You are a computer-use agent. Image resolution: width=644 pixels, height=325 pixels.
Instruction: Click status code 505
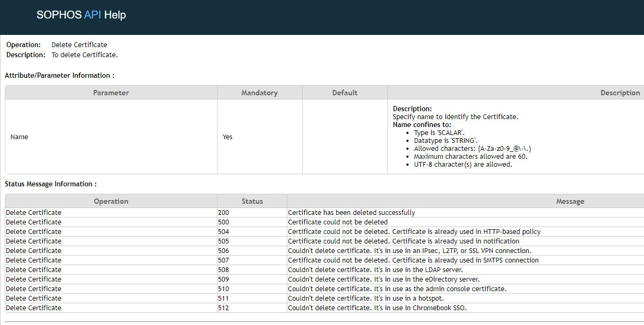[x=223, y=241]
